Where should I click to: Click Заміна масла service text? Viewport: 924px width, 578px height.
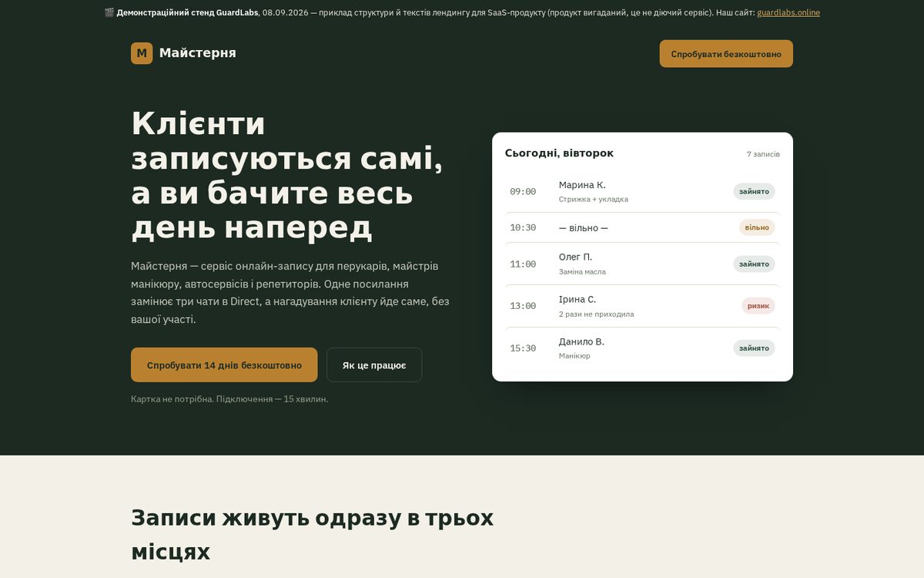[582, 272]
